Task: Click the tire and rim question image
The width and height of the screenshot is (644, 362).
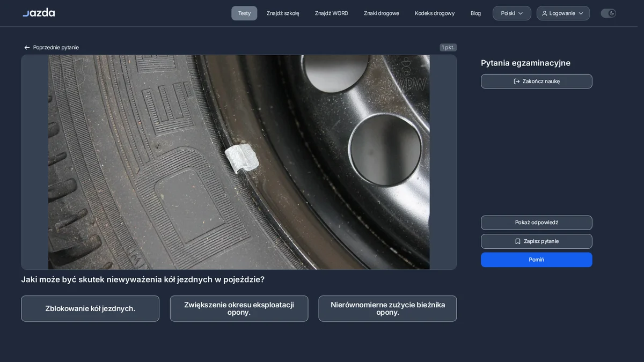Action: (x=239, y=162)
